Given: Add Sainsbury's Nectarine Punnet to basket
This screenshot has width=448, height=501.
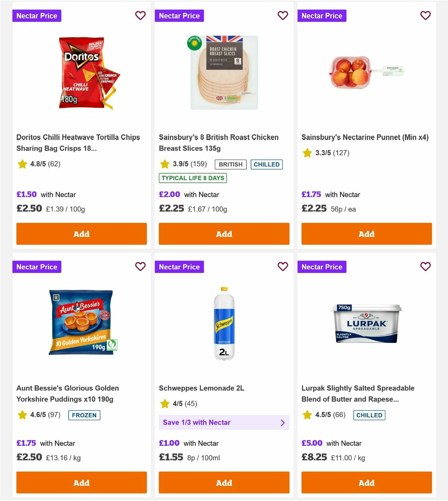Looking at the screenshot, I should 366,234.
